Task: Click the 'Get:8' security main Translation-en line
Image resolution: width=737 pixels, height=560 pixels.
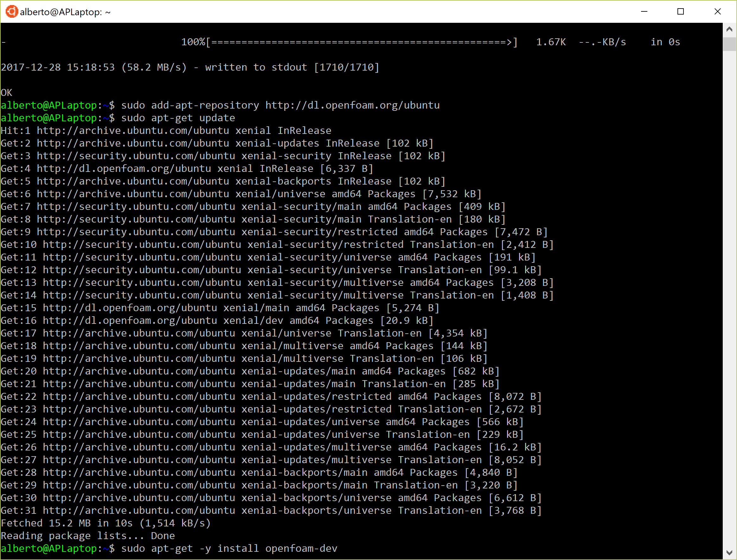Action: [253, 219]
